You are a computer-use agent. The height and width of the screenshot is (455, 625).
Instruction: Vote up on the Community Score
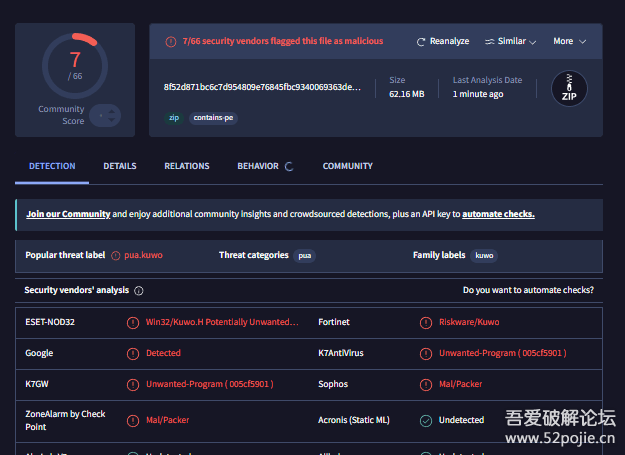(112, 111)
